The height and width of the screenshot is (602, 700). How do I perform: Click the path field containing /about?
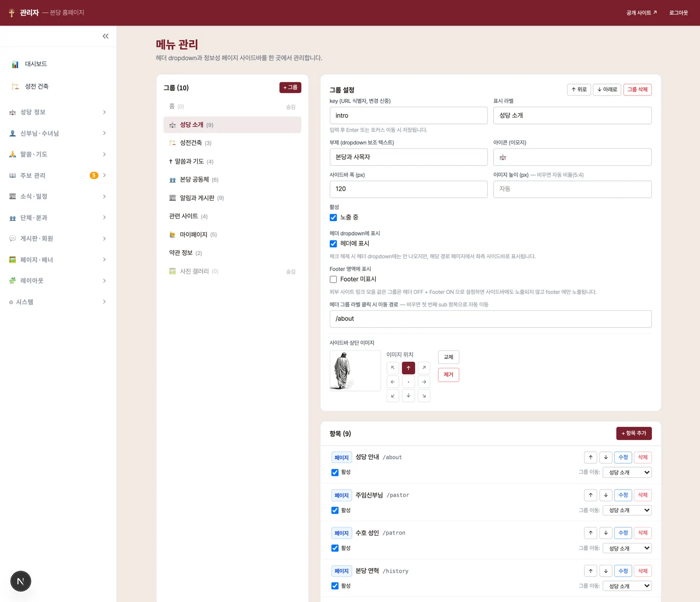click(490, 319)
